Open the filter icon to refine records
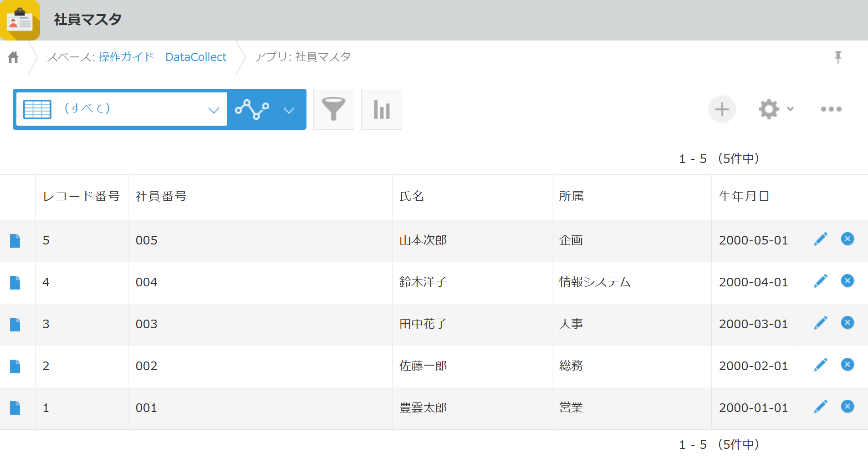Viewport: 868px width, 458px height. coord(334,109)
